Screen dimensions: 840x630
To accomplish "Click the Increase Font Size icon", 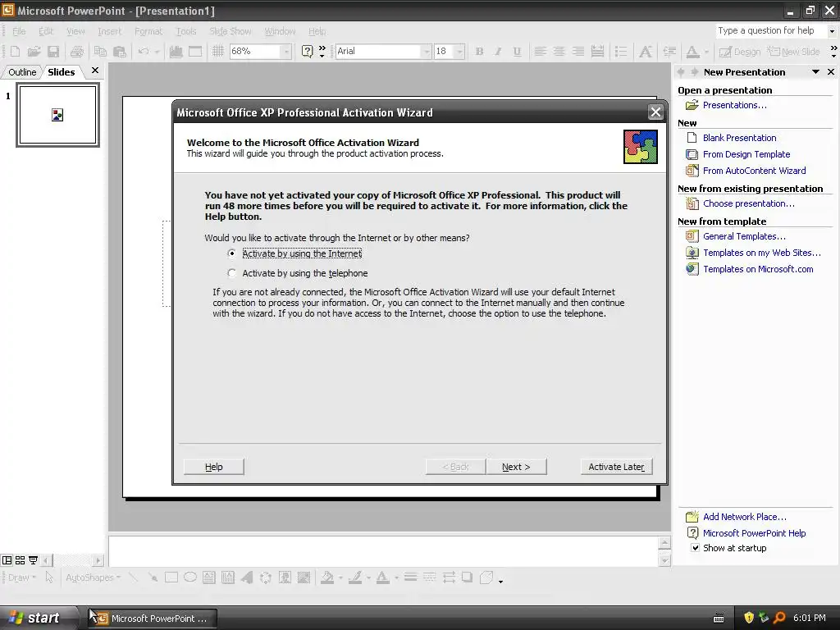I will click(x=646, y=52).
